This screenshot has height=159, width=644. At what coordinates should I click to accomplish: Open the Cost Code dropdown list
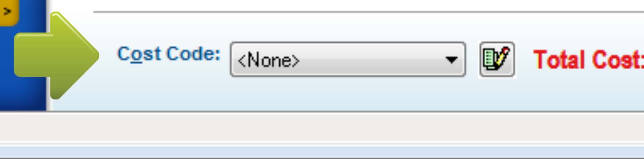[347, 59]
